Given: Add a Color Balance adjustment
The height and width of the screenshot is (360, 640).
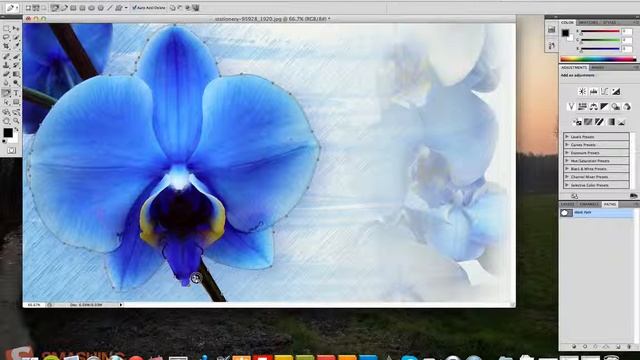Looking at the screenshot, I should pos(593,107).
